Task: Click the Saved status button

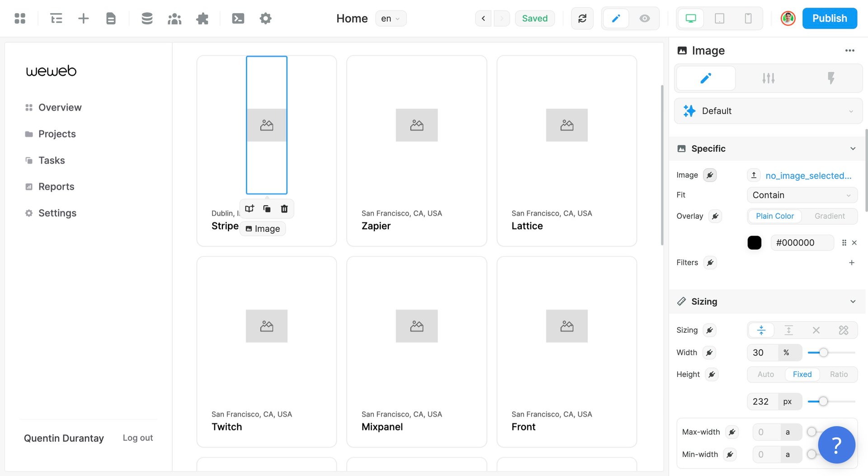Action: click(535, 19)
